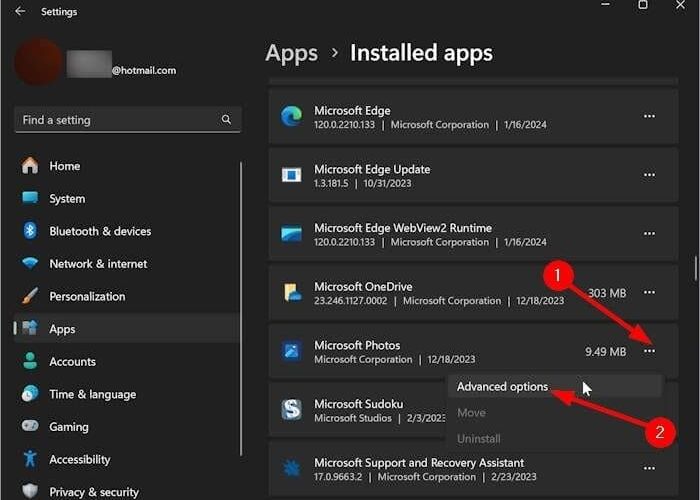Click the Find a setting search box
Screen dimensions: 700x500
point(128,120)
